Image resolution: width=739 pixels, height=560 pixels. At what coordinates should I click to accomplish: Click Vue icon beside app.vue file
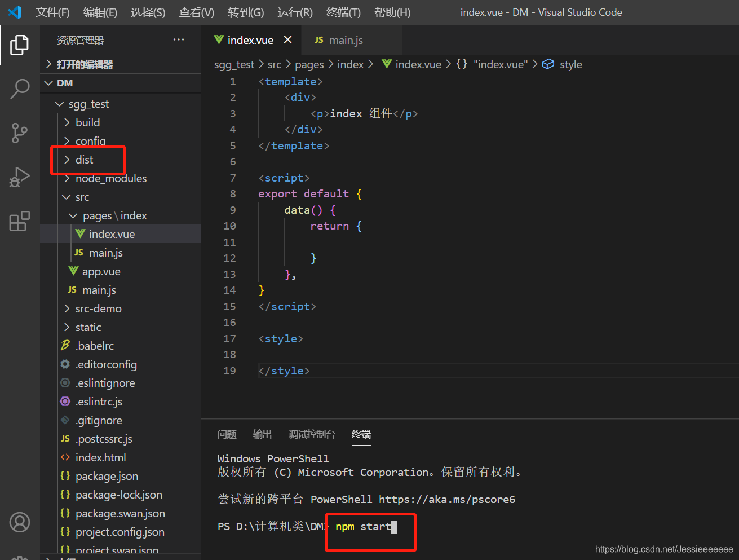[73, 271]
